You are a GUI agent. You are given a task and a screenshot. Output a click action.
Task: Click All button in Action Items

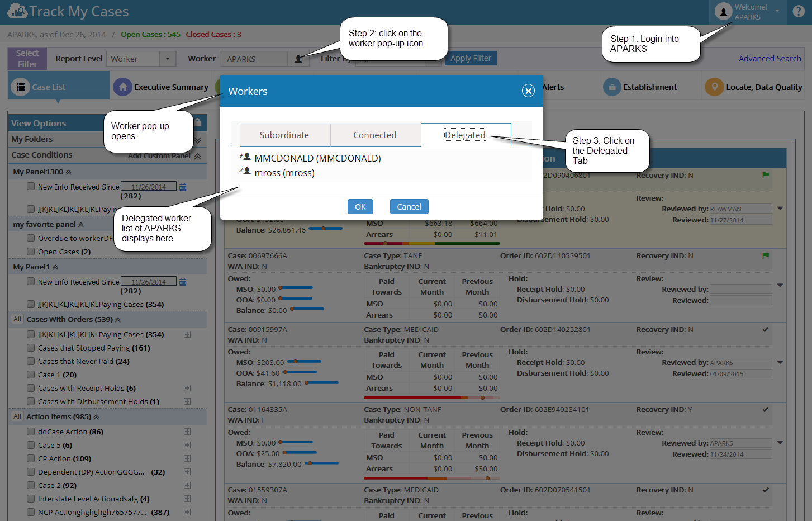[17, 416]
